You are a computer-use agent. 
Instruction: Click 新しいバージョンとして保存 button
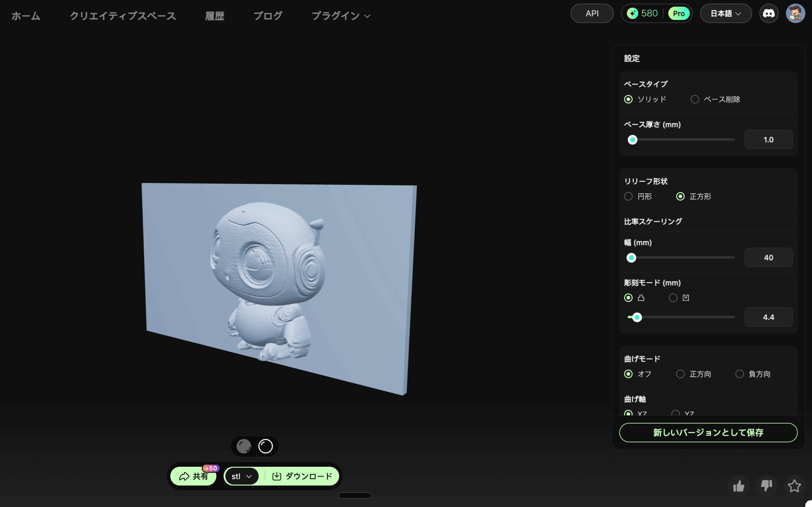coord(708,432)
